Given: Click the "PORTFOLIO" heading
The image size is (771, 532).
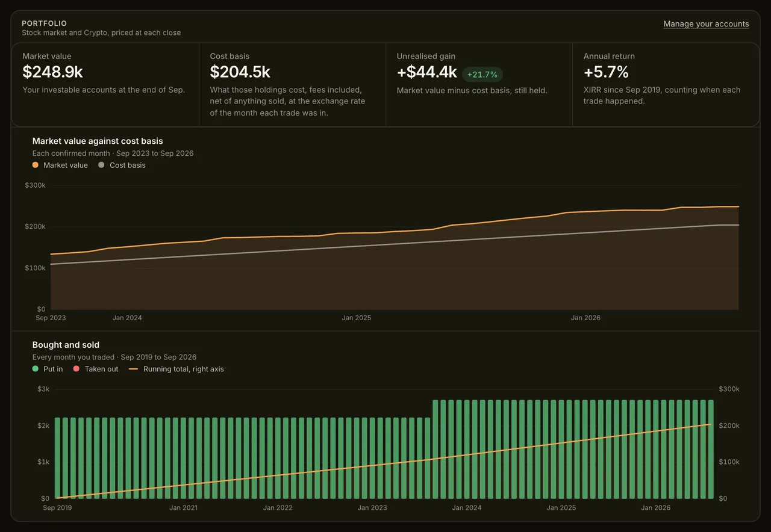Looking at the screenshot, I should point(45,23).
